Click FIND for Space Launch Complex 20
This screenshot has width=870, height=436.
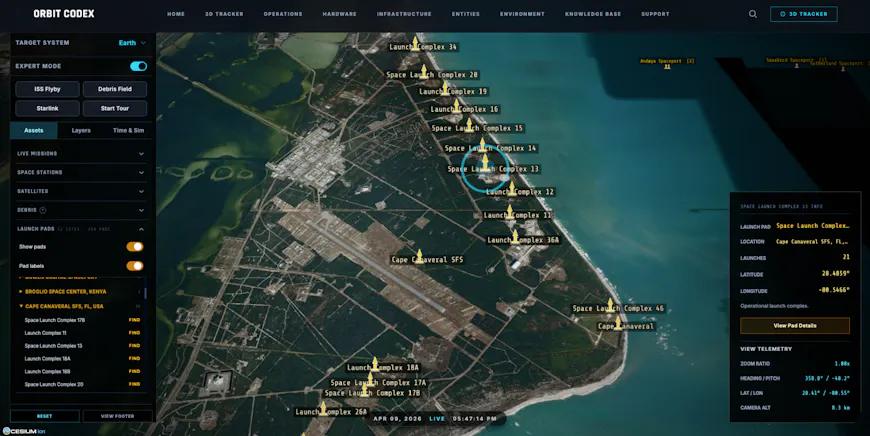[134, 384]
